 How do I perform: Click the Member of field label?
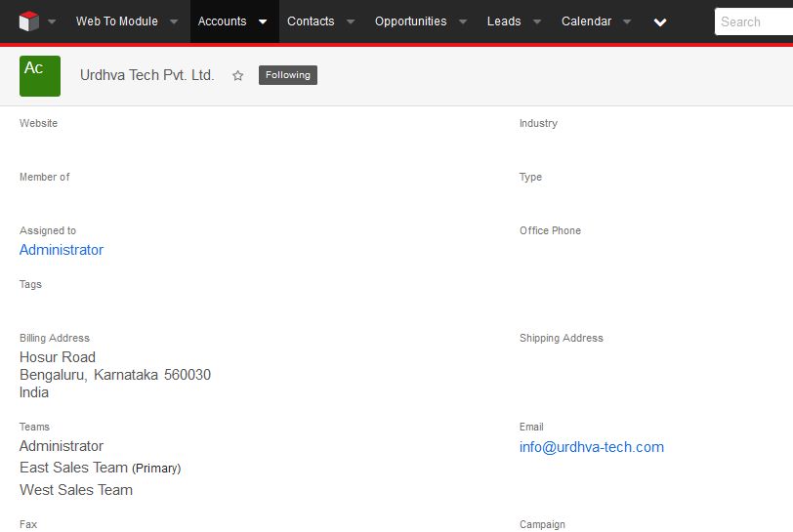(x=45, y=177)
